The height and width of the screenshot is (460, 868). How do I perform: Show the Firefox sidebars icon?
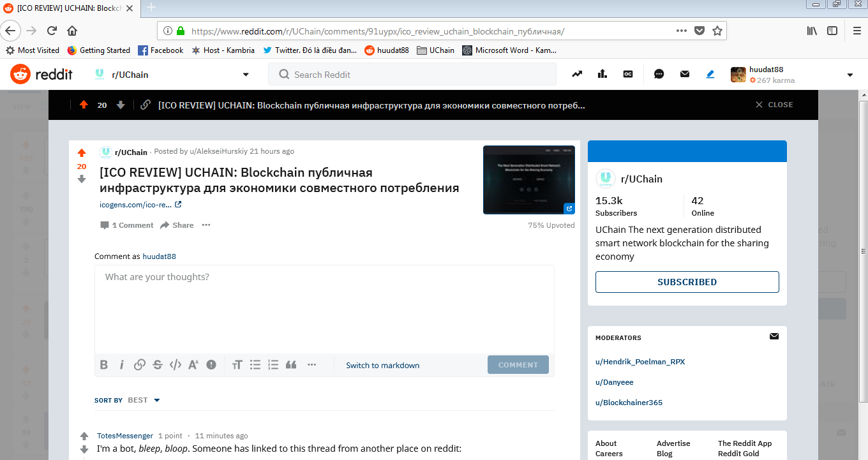pyautogui.click(x=832, y=31)
